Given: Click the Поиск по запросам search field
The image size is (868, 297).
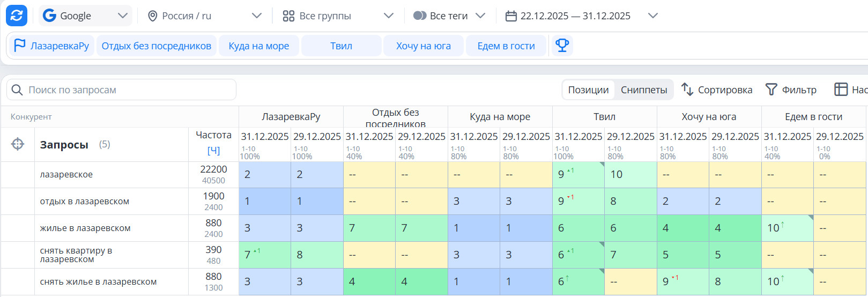Looking at the screenshot, I should (129, 90).
